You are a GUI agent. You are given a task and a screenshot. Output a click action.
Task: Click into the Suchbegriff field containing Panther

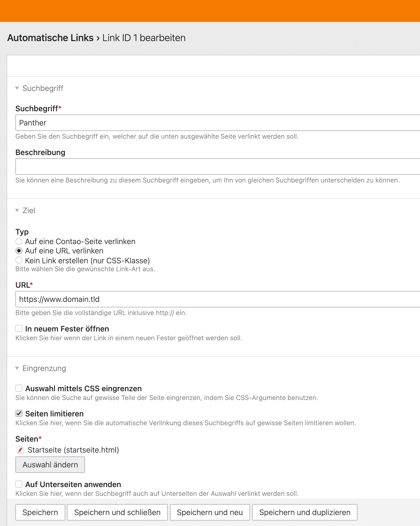[218, 123]
